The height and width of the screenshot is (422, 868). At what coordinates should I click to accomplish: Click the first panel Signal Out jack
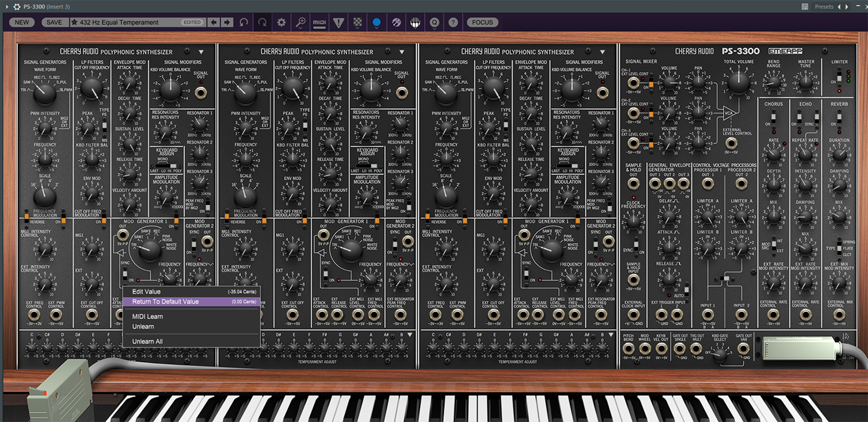[201, 92]
